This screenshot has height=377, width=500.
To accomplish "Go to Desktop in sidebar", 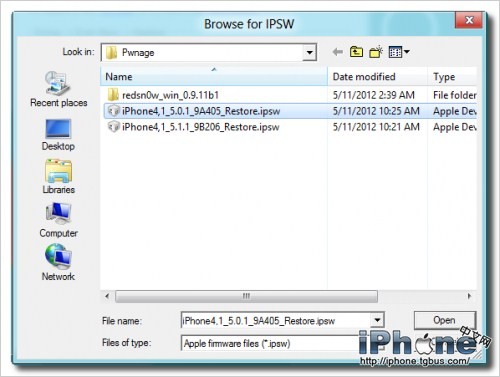I will (58, 135).
